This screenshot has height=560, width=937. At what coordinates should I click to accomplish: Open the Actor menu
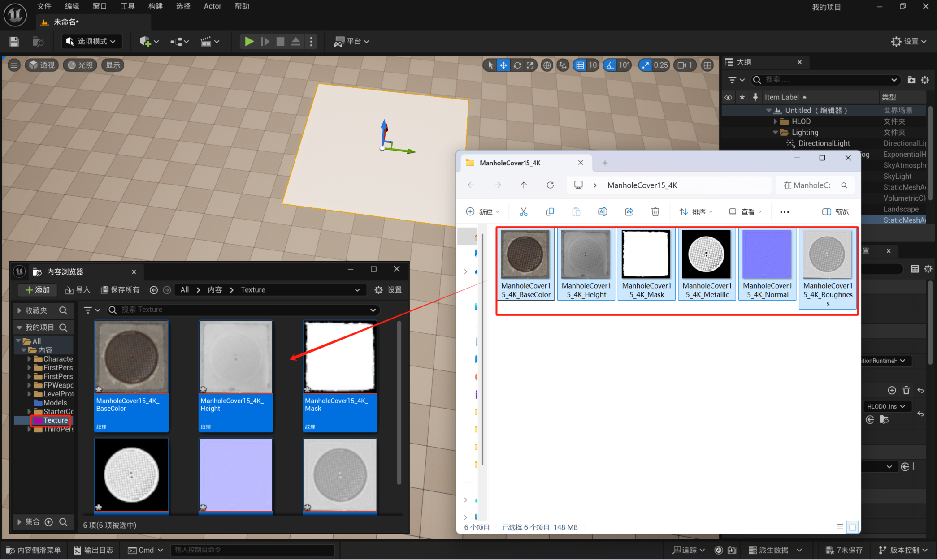(x=213, y=6)
